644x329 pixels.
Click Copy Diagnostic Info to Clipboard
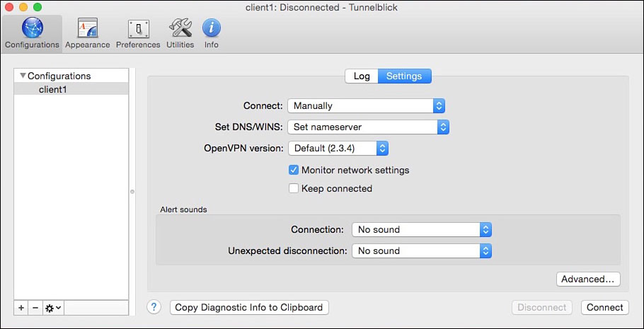click(x=249, y=307)
